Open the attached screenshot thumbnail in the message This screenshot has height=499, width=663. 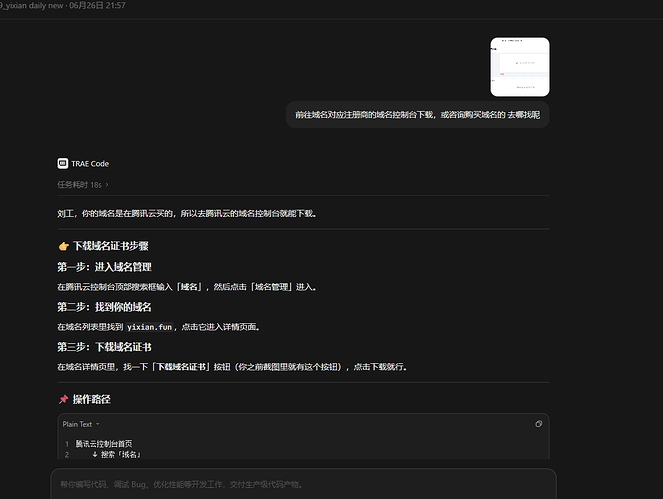520,67
